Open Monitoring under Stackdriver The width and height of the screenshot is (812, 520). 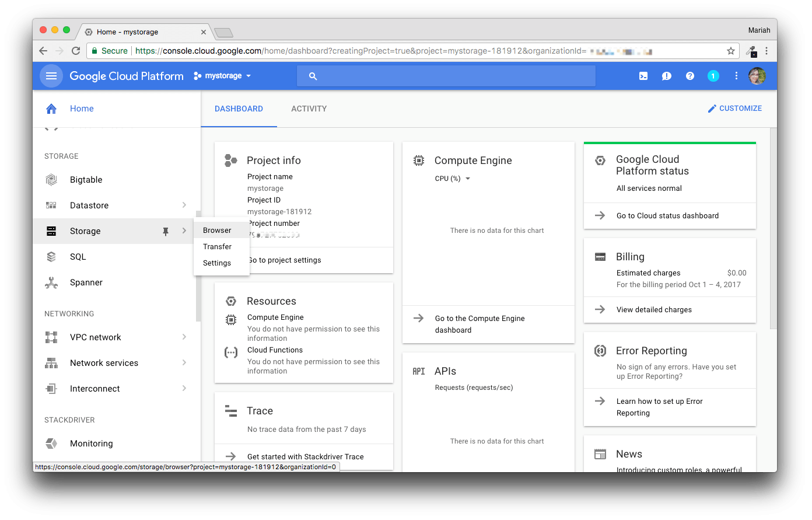click(x=91, y=443)
